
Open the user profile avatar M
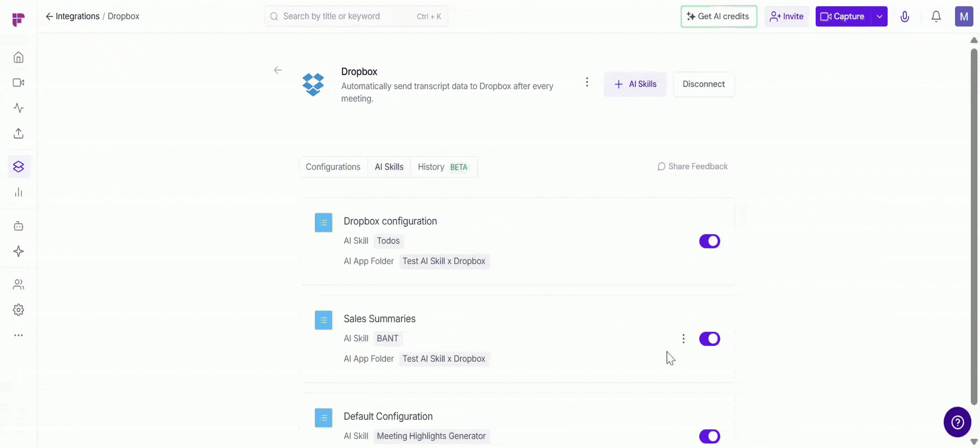point(964,16)
